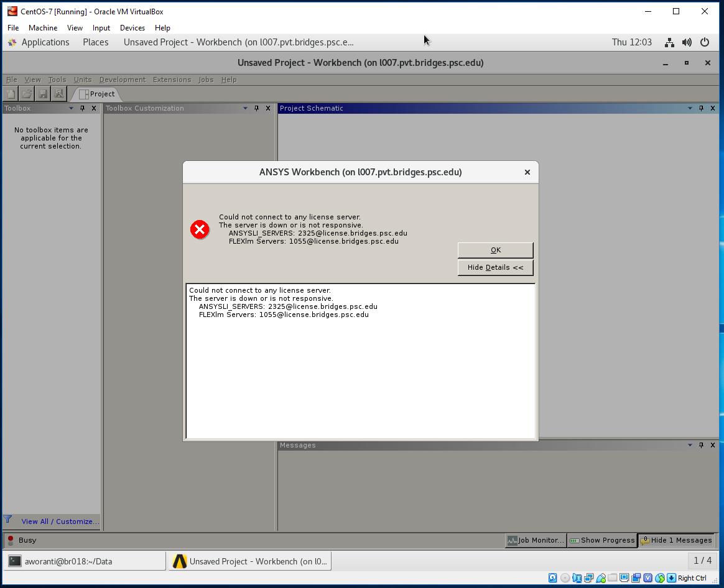Click VirtualBox display indicator icon
This screenshot has width=724, height=588.
click(624, 578)
